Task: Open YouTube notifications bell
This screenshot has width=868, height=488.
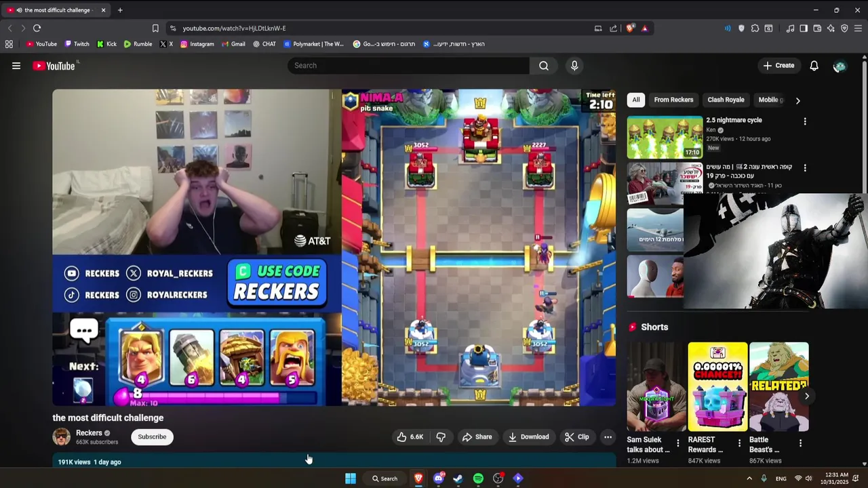Action: (x=814, y=66)
